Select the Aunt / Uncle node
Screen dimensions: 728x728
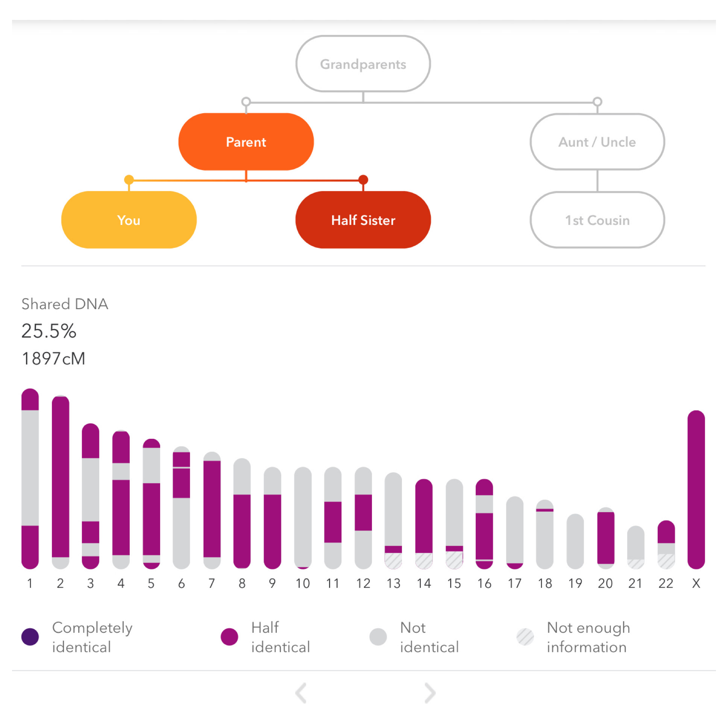[597, 142]
